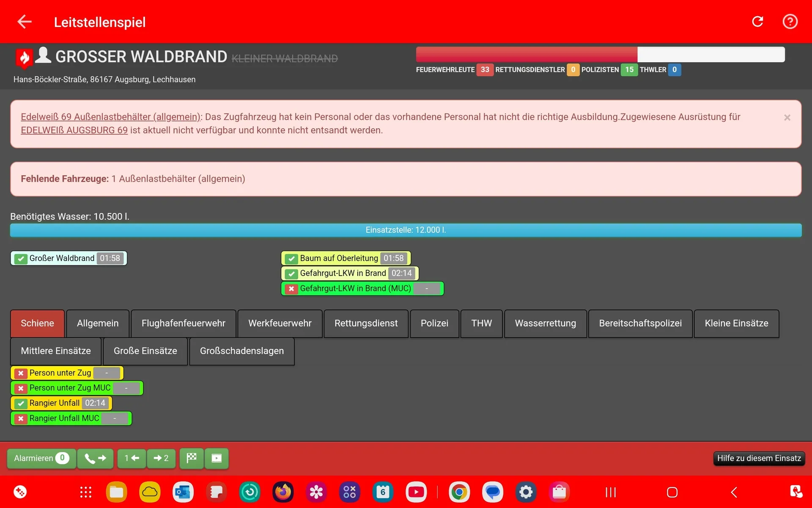This screenshot has width=812, height=508.
Task: Go to next mission arrow button
Action: click(161, 458)
